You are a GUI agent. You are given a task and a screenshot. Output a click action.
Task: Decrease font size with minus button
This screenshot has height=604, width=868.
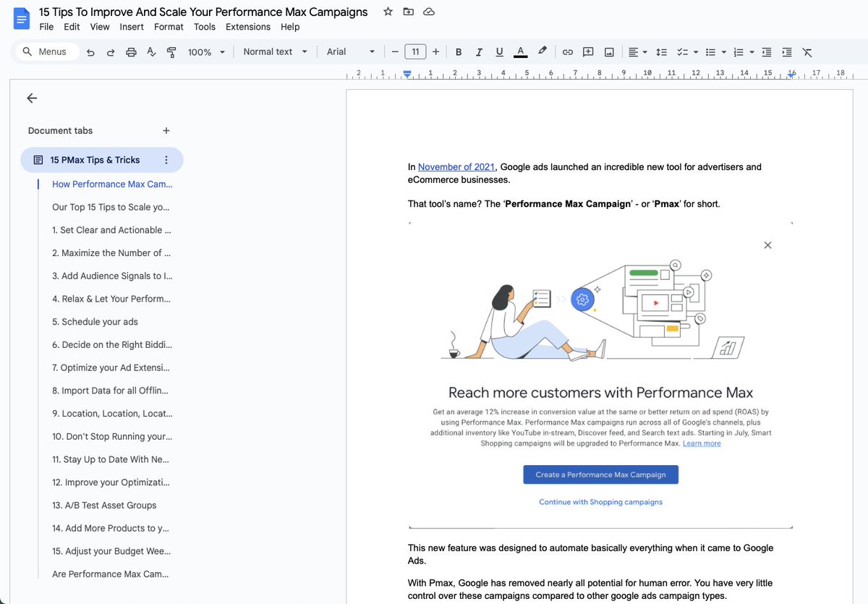coord(395,52)
